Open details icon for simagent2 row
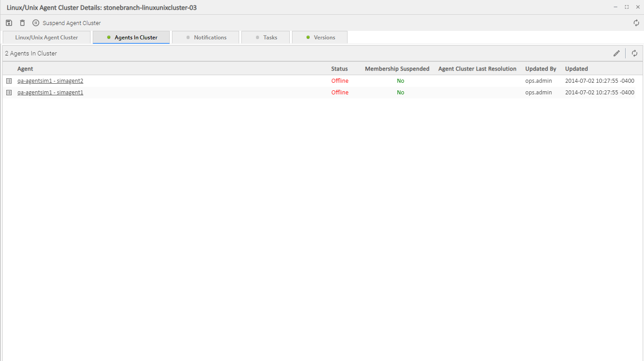Image resolution: width=644 pixels, height=361 pixels. coord(9,81)
